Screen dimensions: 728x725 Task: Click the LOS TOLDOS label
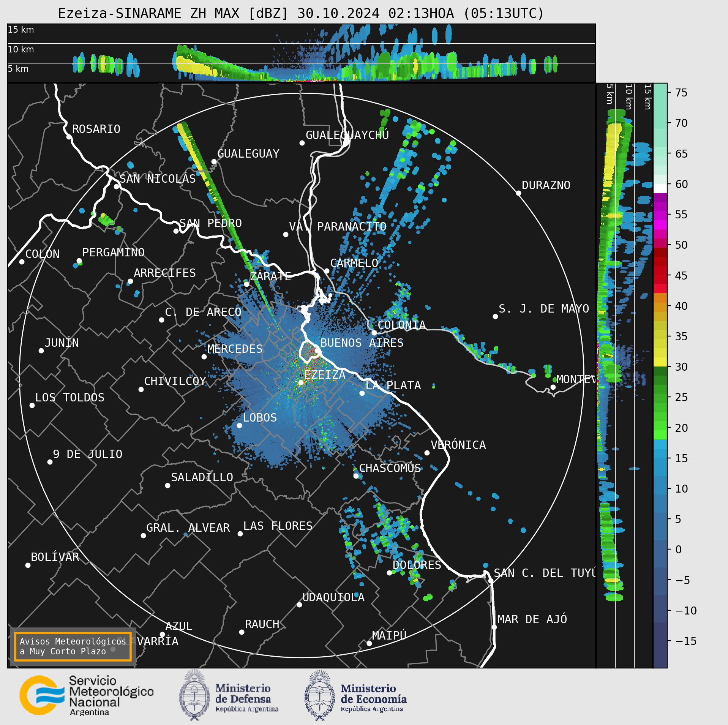[x=69, y=398]
